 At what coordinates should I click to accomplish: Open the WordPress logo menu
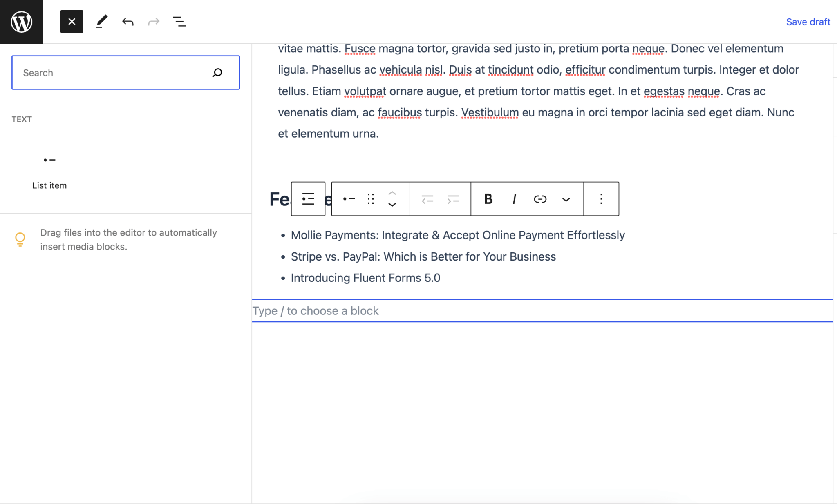21,22
